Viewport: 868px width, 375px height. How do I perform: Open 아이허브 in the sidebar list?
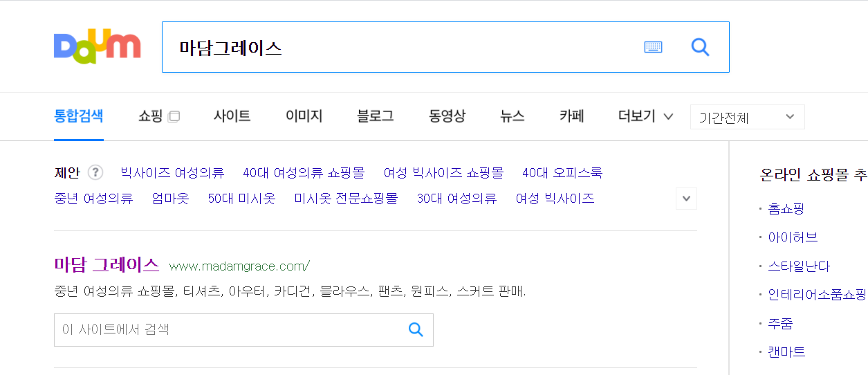tap(793, 237)
